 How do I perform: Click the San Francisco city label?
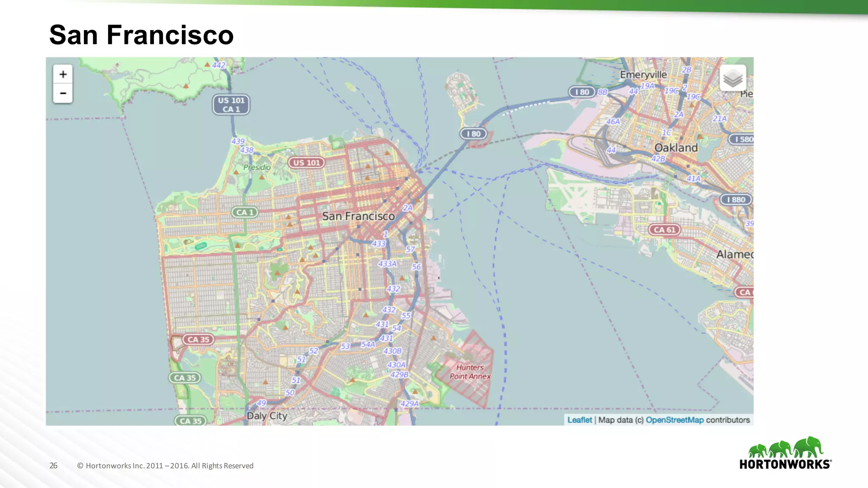pos(358,216)
